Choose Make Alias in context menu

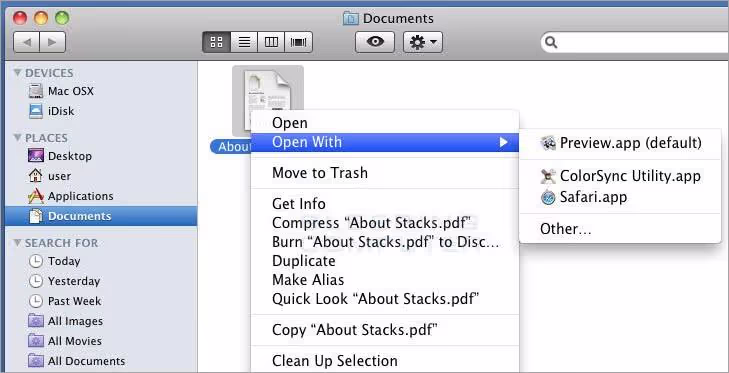click(384, 280)
